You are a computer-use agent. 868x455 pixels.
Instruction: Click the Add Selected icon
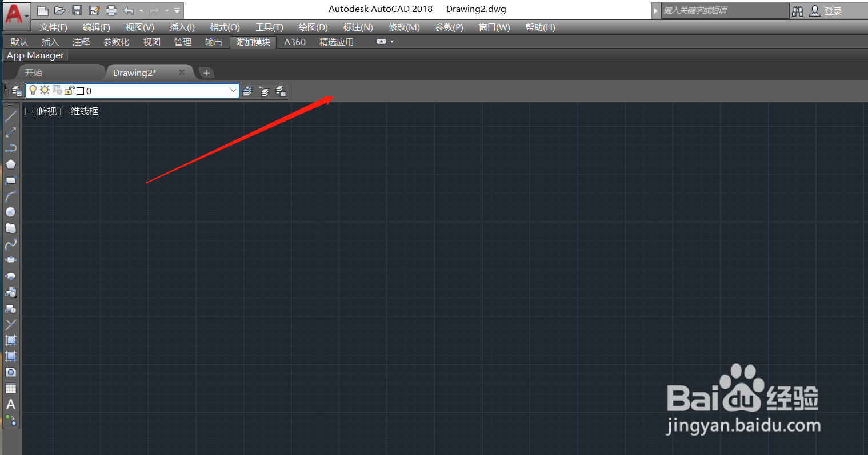pos(10,421)
